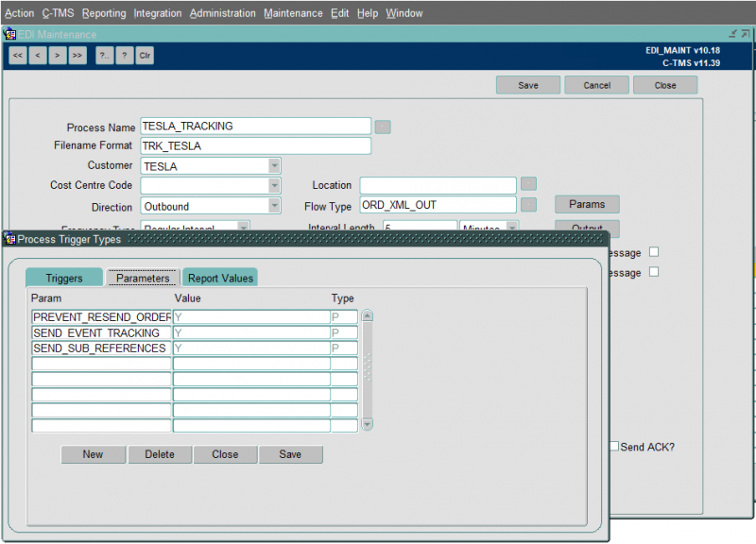756x544 pixels.
Task: Expand the Customer dropdown showing TESLA
Action: tap(274, 166)
